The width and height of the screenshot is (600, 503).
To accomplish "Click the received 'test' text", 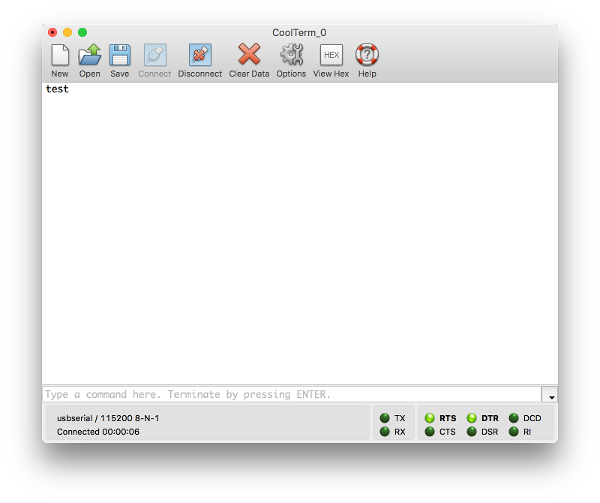I will coord(57,89).
